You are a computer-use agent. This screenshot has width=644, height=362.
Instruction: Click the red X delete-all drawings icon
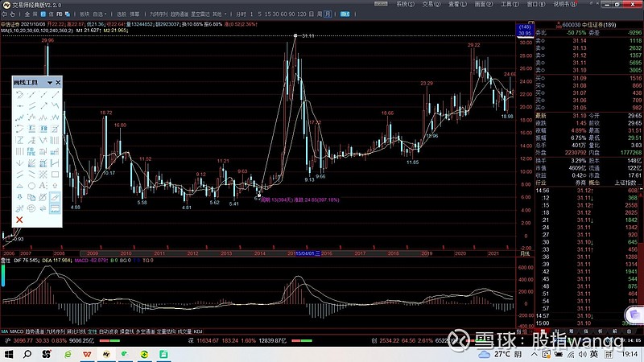pyautogui.click(x=19, y=220)
